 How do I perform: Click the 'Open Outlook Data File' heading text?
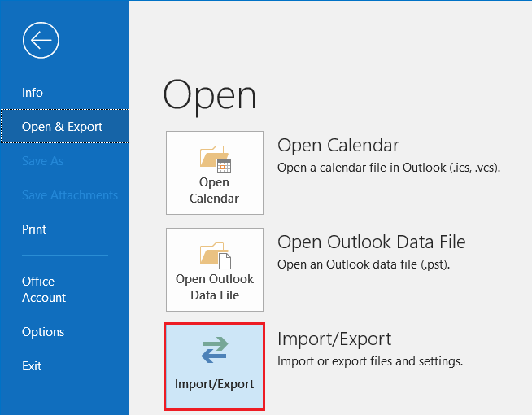[372, 242]
